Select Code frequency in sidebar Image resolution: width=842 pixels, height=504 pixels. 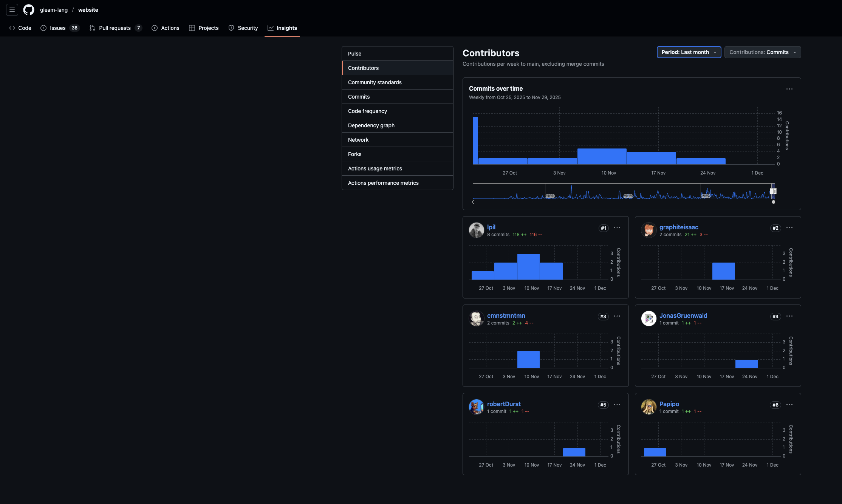(x=367, y=111)
